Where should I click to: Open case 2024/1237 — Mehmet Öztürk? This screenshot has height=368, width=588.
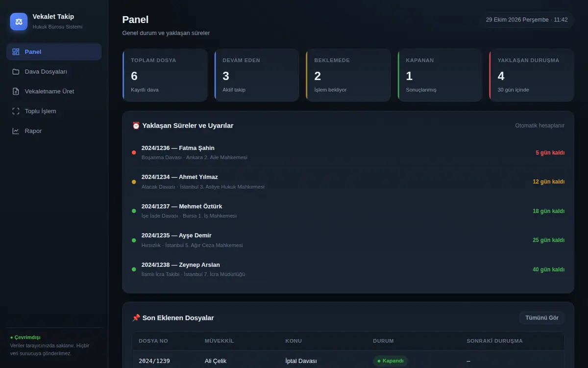pos(348,211)
